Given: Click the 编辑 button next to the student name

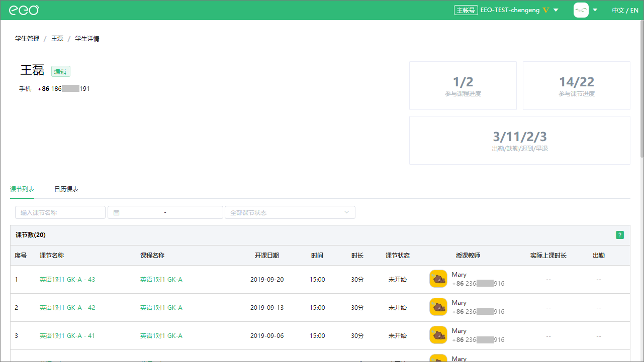Looking at the screenshot, I should tap(60, 71).
